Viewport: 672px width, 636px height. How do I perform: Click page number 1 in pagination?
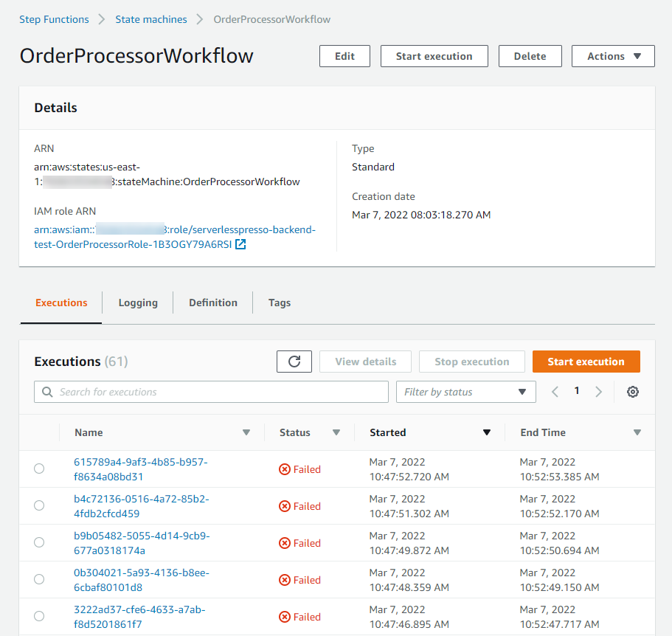pos(577,391)
